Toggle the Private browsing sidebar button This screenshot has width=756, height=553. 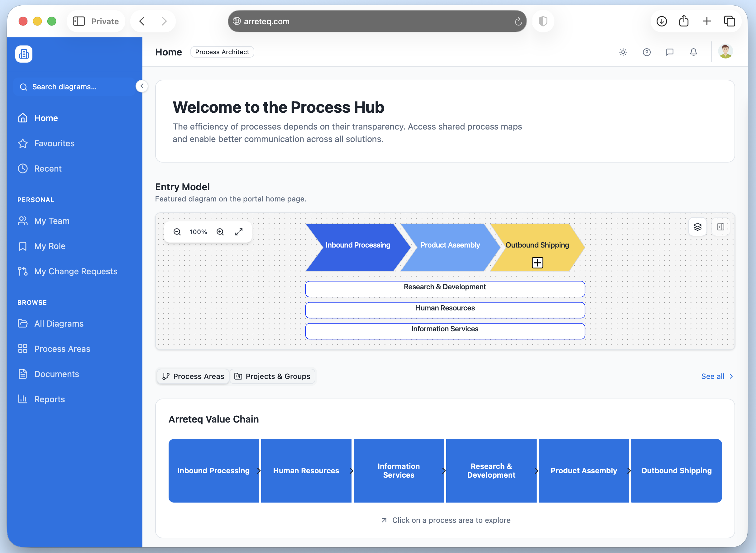click(79, 21)
